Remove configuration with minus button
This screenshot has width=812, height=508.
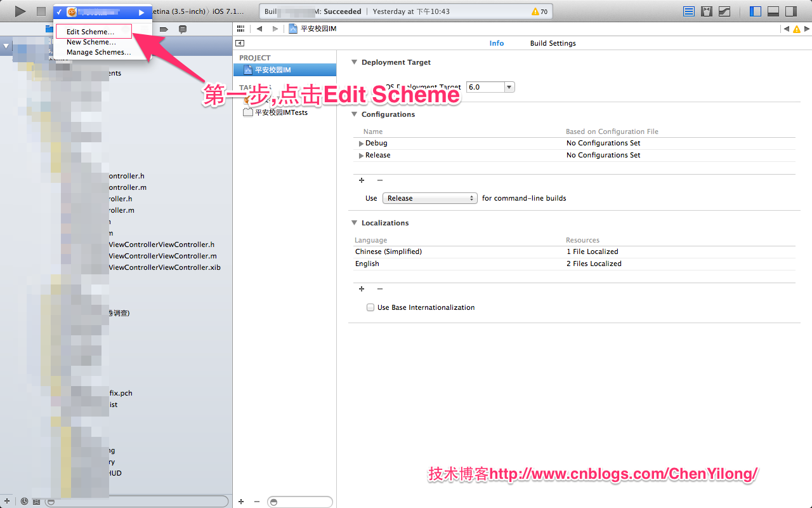pyautogui.click(x=380, y=180)
